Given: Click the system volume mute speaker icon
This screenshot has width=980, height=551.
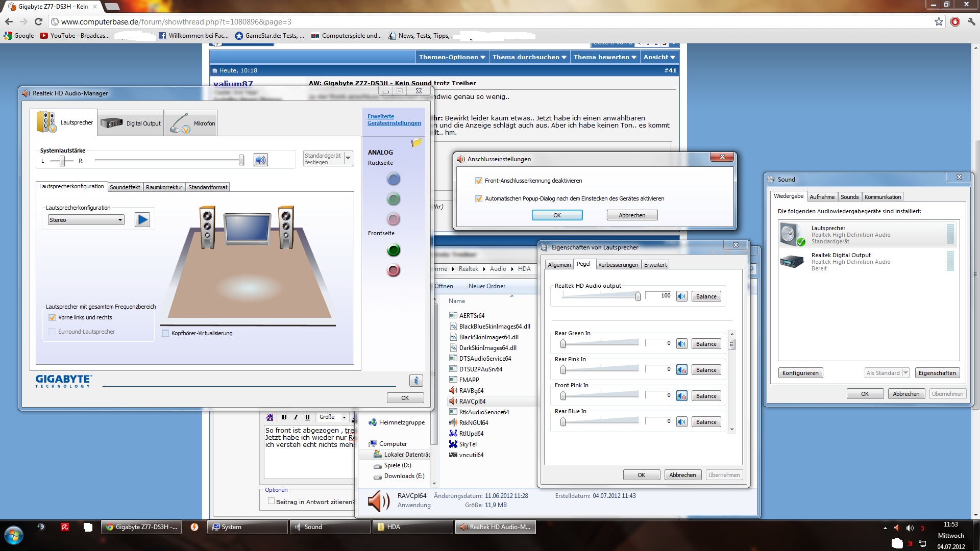Looking at the screenshot, I should click(x=261, y=160).
